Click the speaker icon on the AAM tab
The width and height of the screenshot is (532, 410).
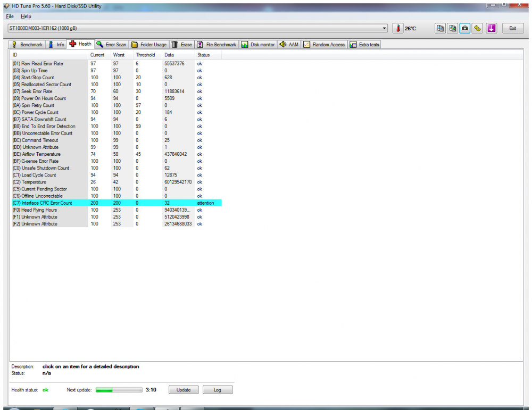282,45
